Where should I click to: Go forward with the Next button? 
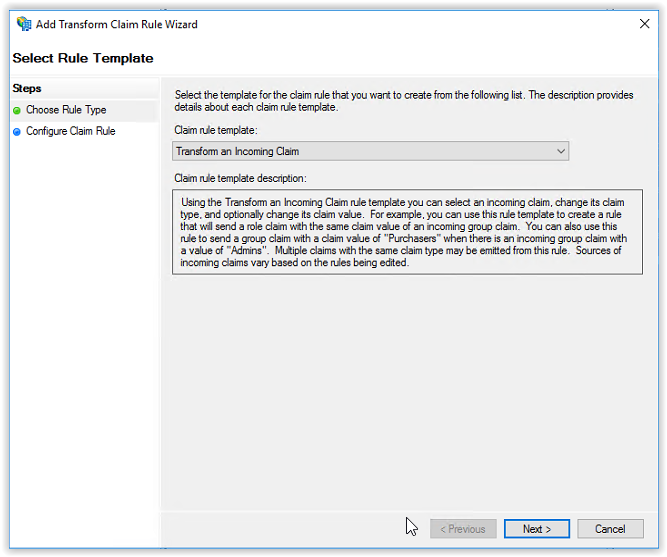coord(537,529)
